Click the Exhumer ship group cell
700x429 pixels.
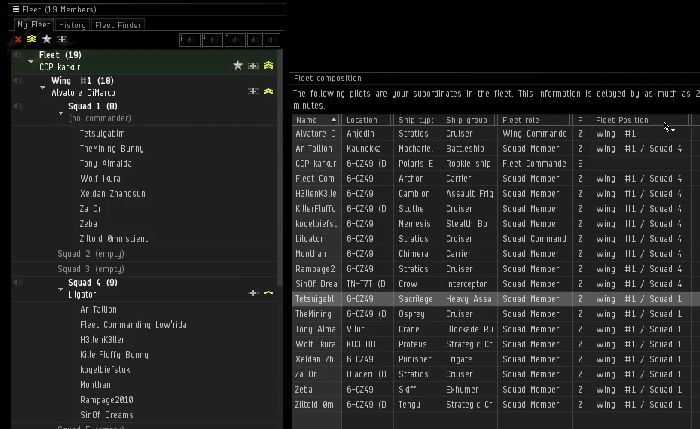[x=462, y=389]
